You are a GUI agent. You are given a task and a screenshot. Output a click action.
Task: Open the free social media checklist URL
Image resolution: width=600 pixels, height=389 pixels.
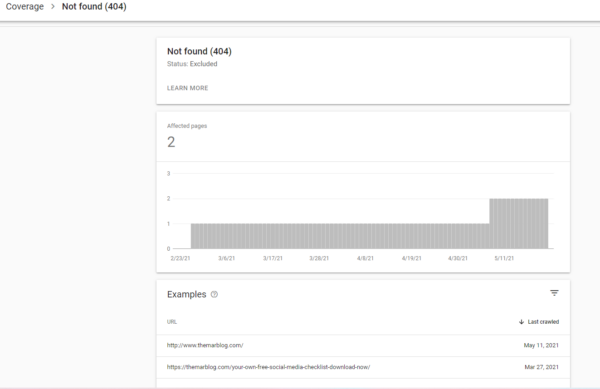pyautogui.click(x=268, y=367)
